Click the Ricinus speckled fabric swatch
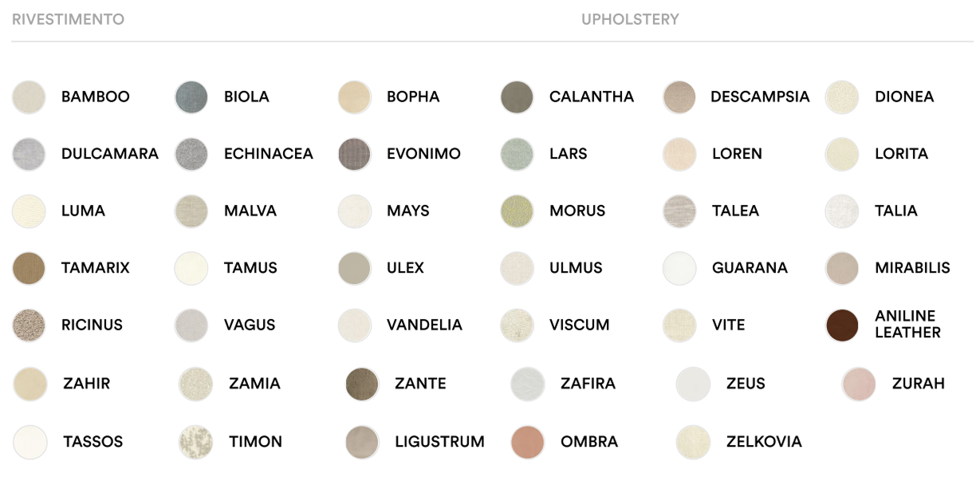Viewport: 980px width, 485px height. point(29,325)
